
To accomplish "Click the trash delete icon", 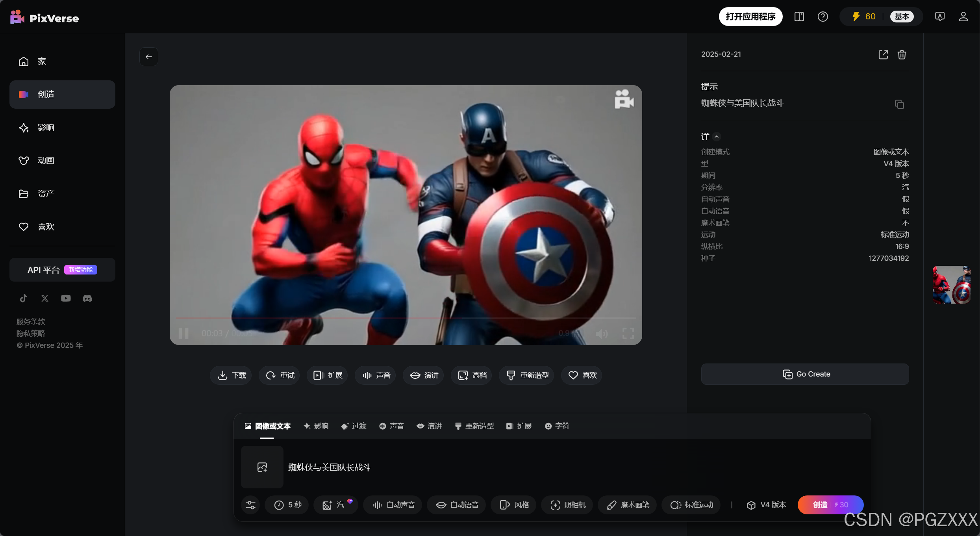I will click(x=902, y=55).
